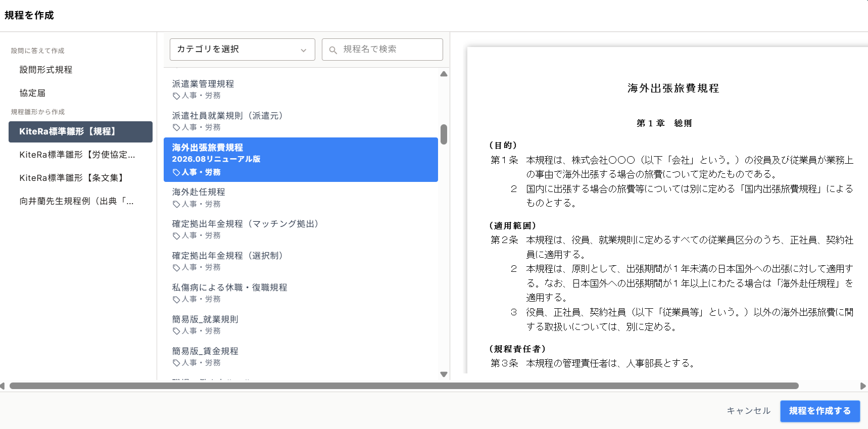Click tag icon under 派遣業管理規程

tap(176, 96)
